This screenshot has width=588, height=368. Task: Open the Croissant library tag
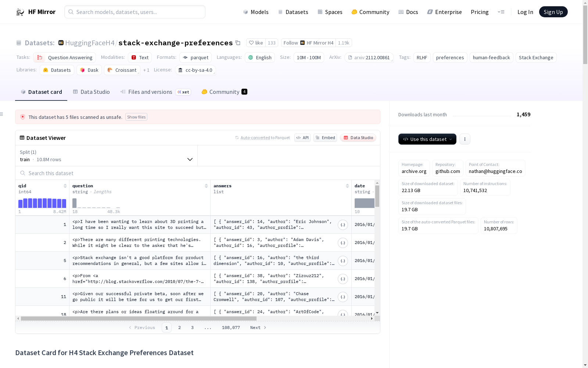click(122, 70)
